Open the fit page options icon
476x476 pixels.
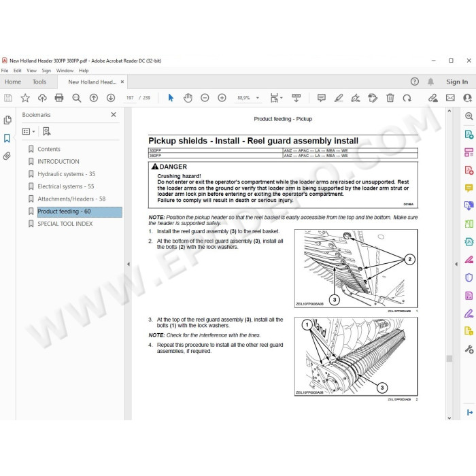[x=276, y=98]
